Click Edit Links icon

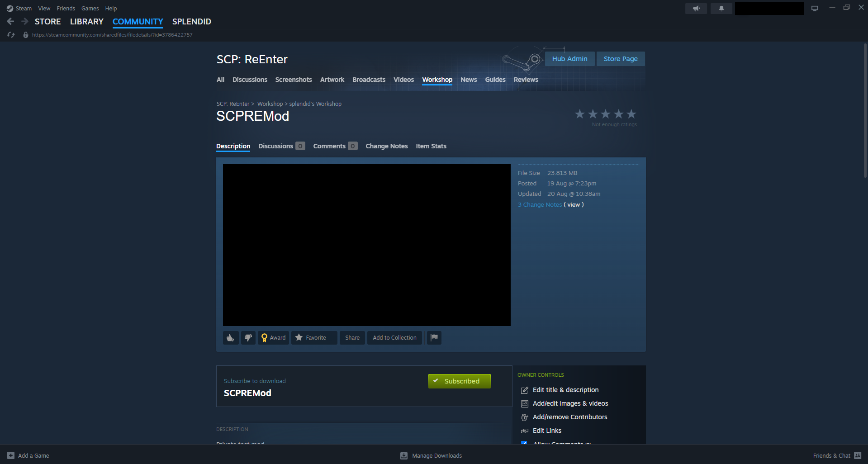pos(525,431)
